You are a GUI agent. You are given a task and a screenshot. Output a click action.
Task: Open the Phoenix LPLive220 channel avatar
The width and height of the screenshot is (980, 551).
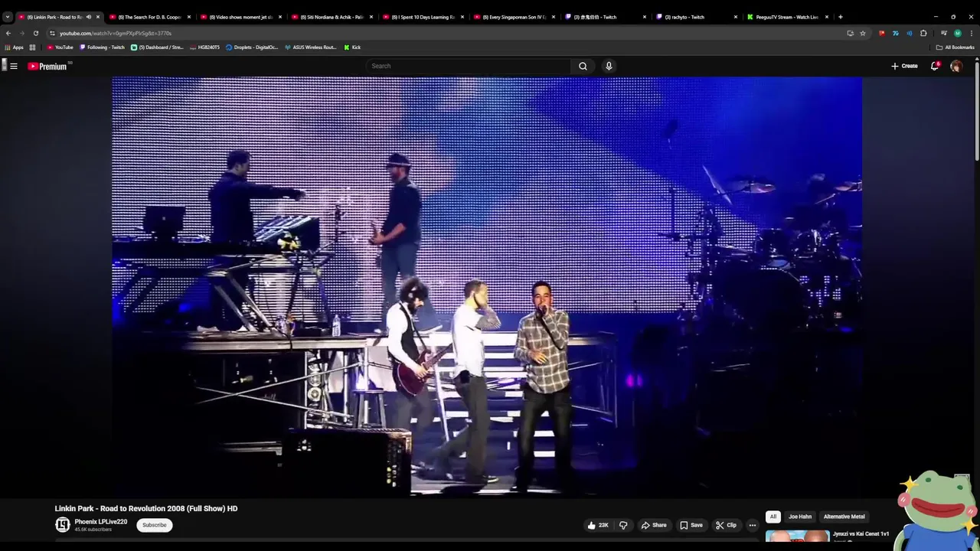(63, 524)
